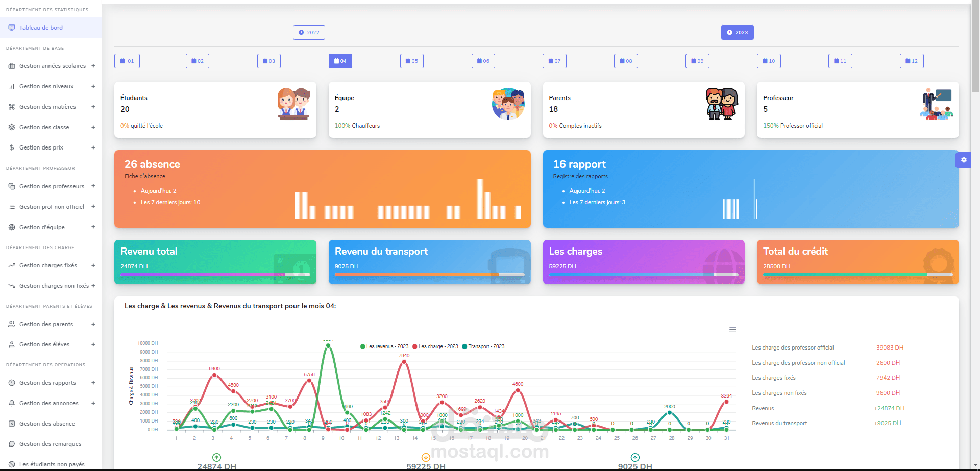The width and height of the screenshot is (980, 471).
Task: Select month 09 button
Action: (697, 61)
